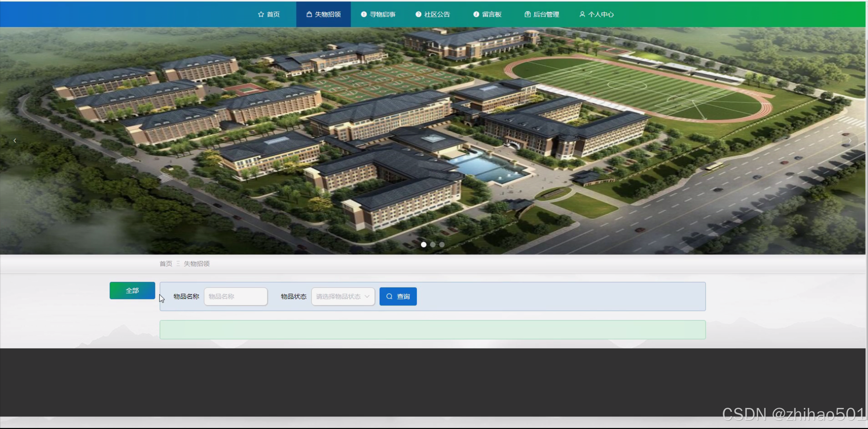Go to previous carousel slide arrow
Viewport: 868px width, 429px height.
click(15, 141)
